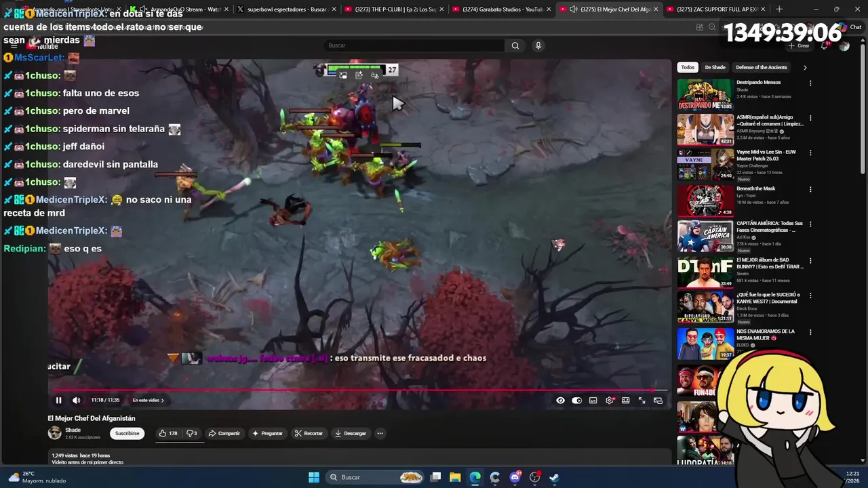Open options menu for Beneath the Mask
This screenshot has width=868, height=488.
tap(810, 189)
